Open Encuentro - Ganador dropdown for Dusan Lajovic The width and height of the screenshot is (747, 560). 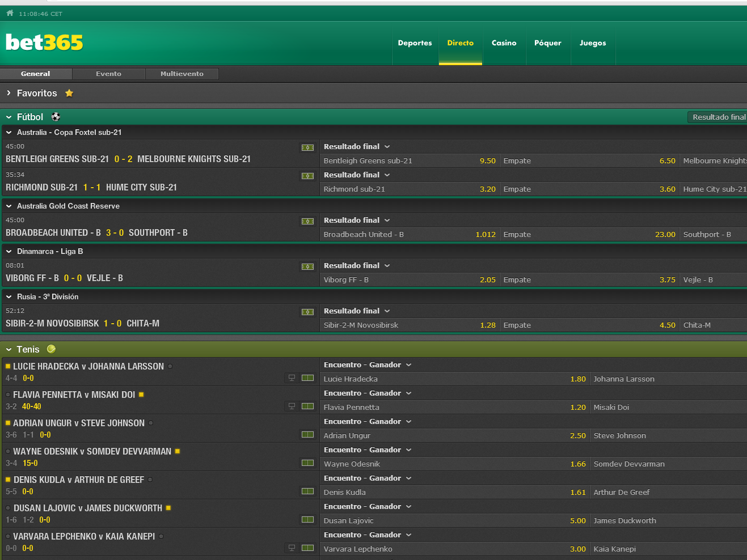(x=368, y=506)
